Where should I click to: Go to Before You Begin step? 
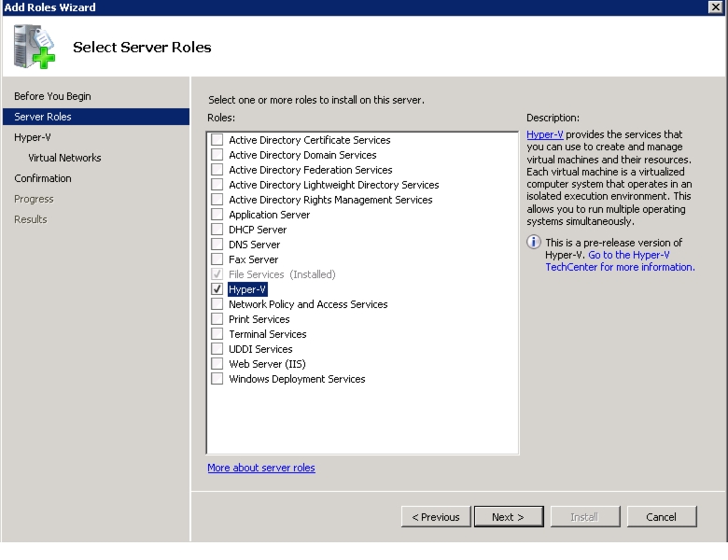tap(52, 96)
